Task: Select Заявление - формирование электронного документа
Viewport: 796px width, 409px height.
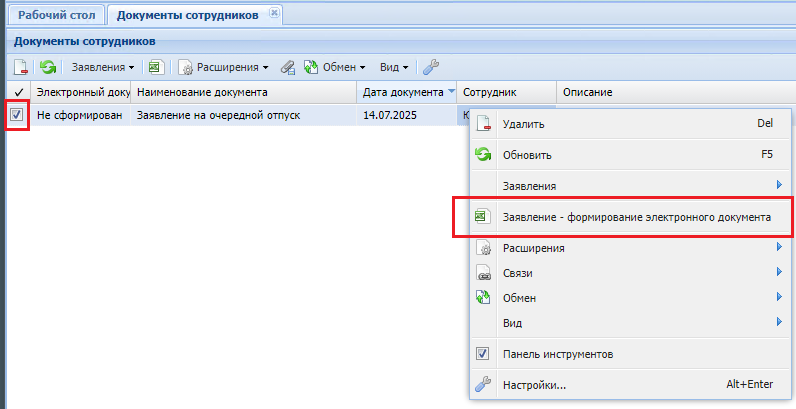Action: tap(636, 216)
